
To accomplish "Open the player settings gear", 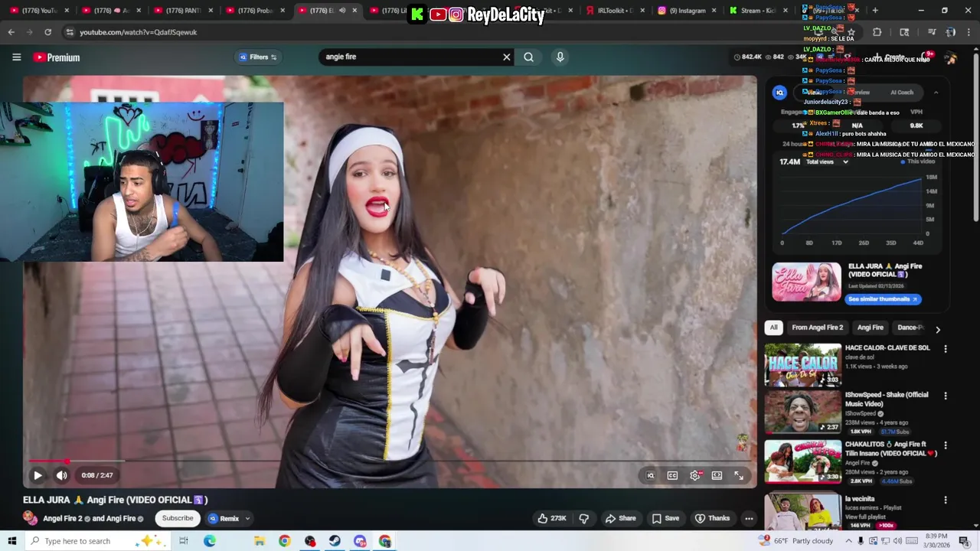I will [695, 475].
